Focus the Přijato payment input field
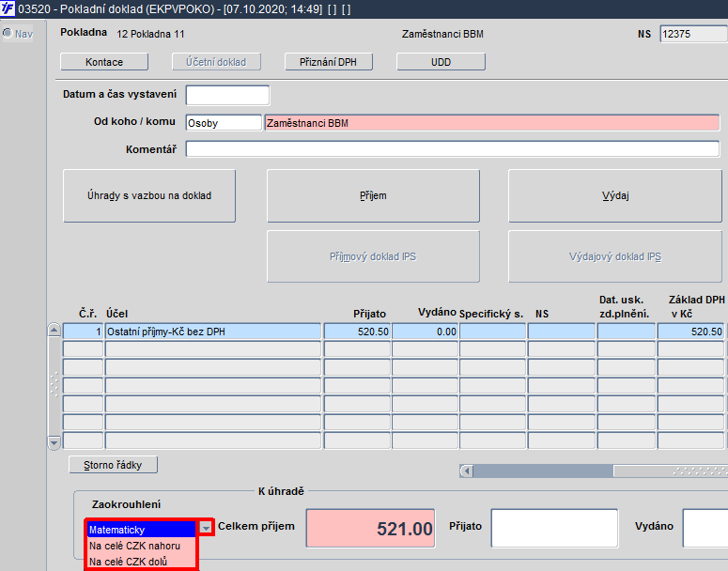 coord(554,529)
